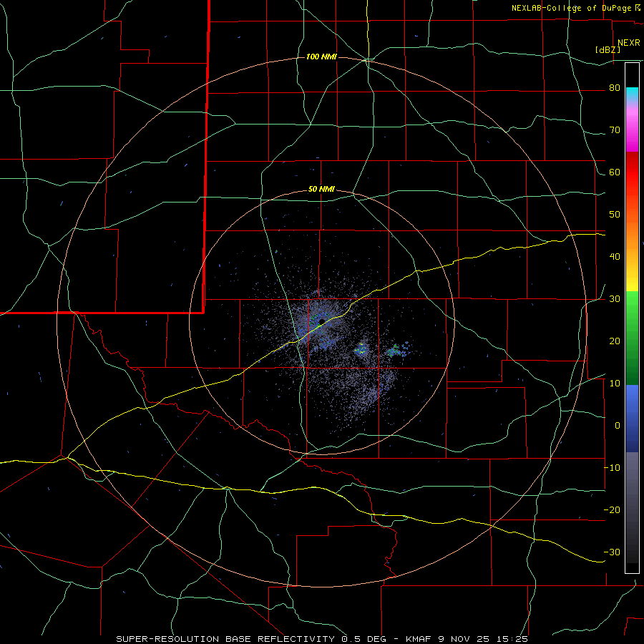Click the -30 value on the dBZ scale
The height and width of the screenshot is (644, 644).
[x=612, y=552]
